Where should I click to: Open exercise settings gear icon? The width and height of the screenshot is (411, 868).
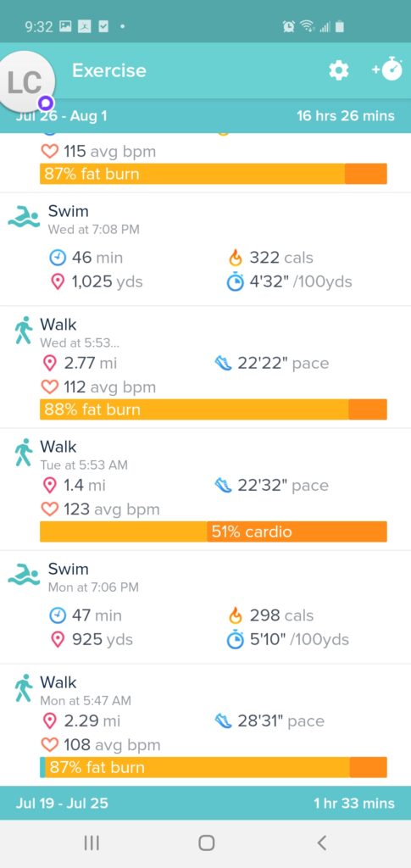(338, 70)
